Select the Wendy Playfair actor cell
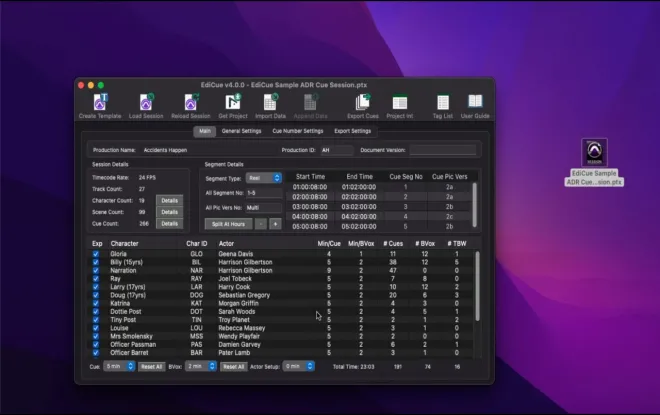The image size is (660, 415). point(239,336)
